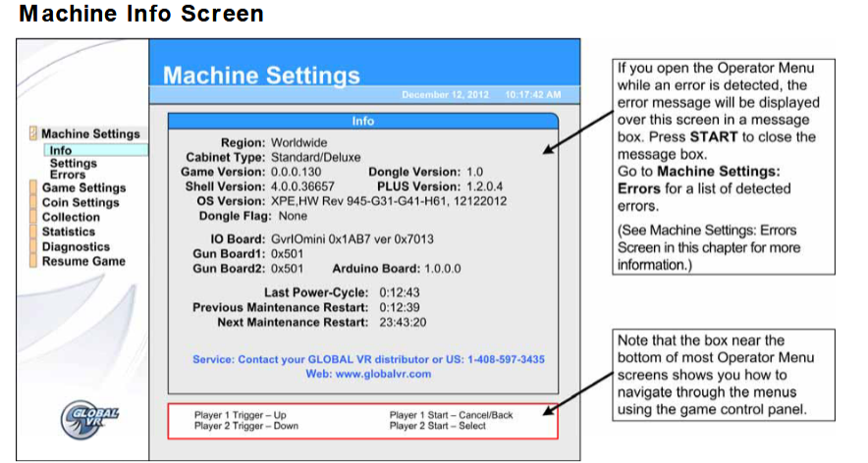Open the Errors submenu item
Viewport: 868px width, 463px height.
click(x=67, y=175)
